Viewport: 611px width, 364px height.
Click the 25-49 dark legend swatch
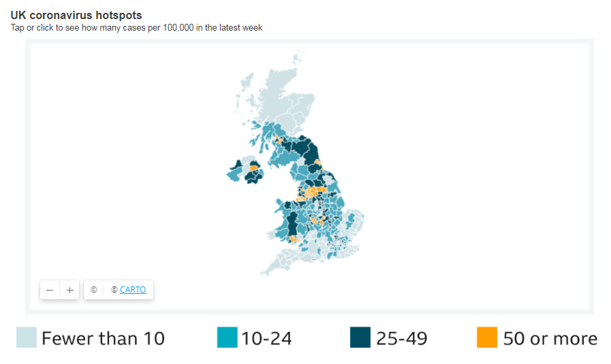point(360,337)
